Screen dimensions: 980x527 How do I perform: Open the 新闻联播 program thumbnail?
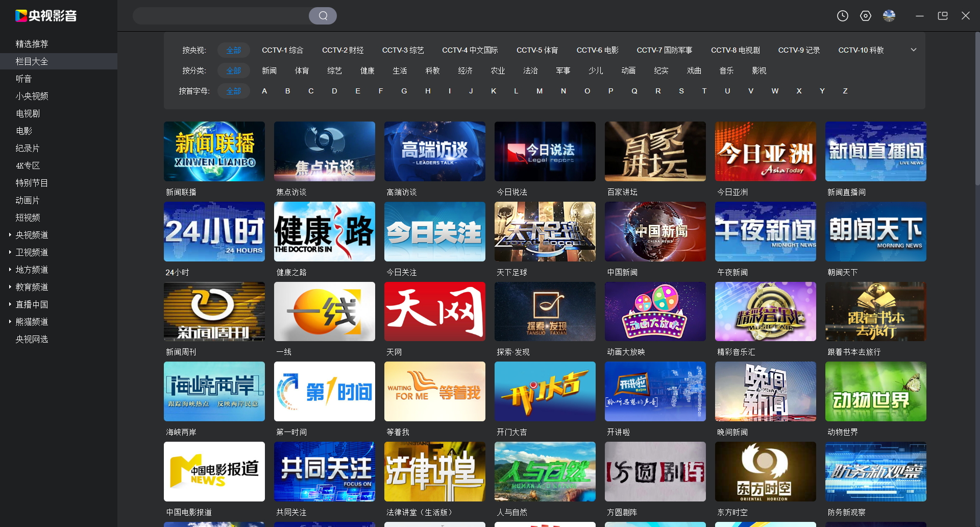click(214, 151)
